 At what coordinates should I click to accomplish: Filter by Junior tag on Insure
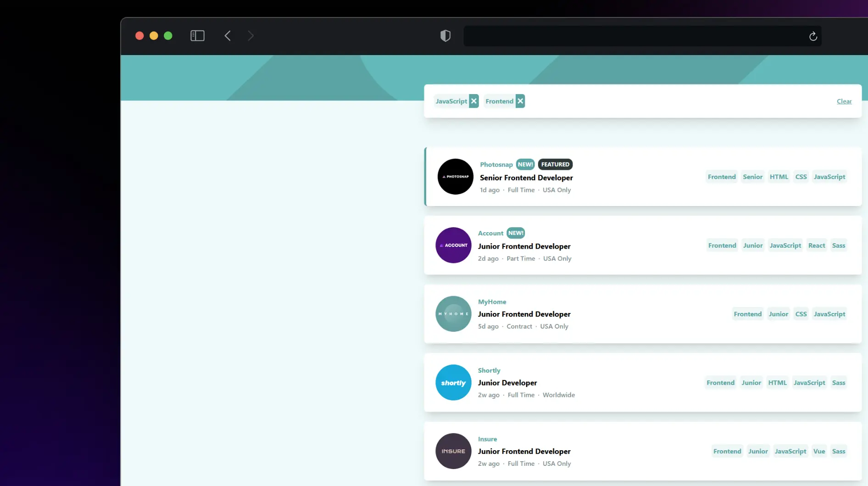(758, 451)
